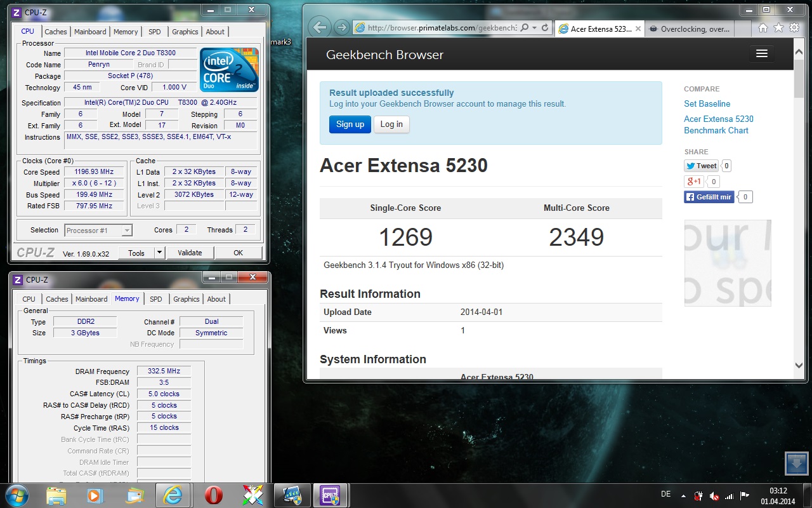This screenshot has height=508, width=812.
Task: Click the Facebook Gefällt mir button
Action: click(709, 197)
